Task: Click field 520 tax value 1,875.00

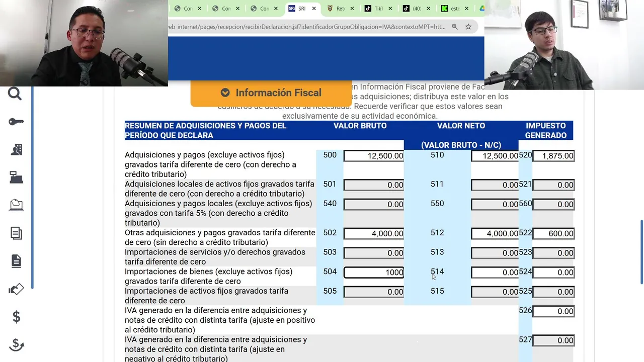Action: point(553,156)
